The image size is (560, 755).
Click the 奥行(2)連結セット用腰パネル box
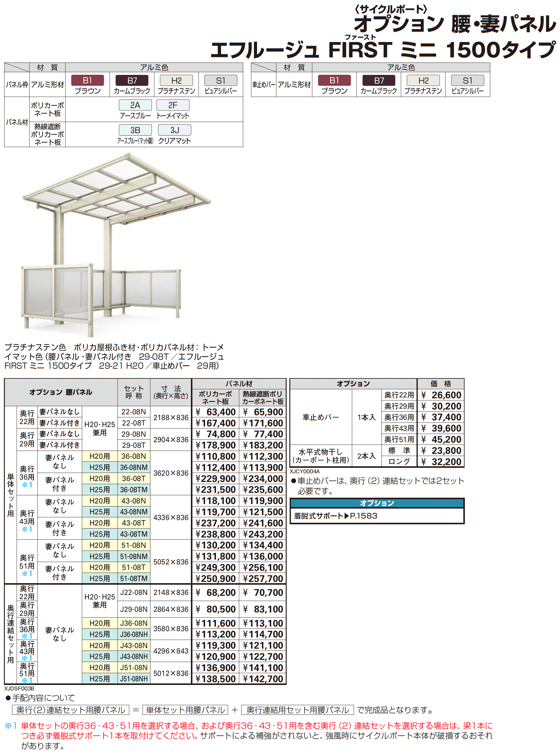(70, 710)
